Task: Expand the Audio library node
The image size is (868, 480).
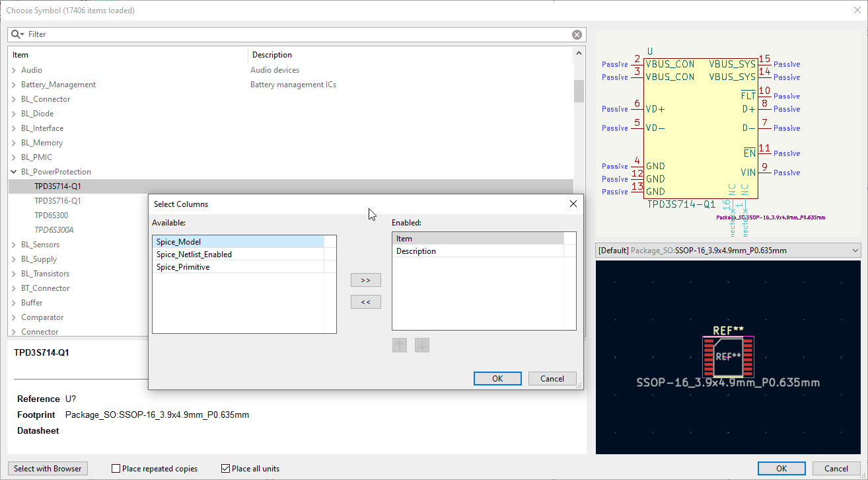Action: pyautogui.click(x=14, y=70)
